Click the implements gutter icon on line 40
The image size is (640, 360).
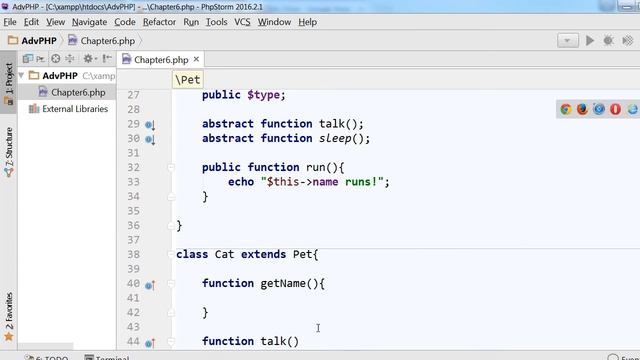150,285
